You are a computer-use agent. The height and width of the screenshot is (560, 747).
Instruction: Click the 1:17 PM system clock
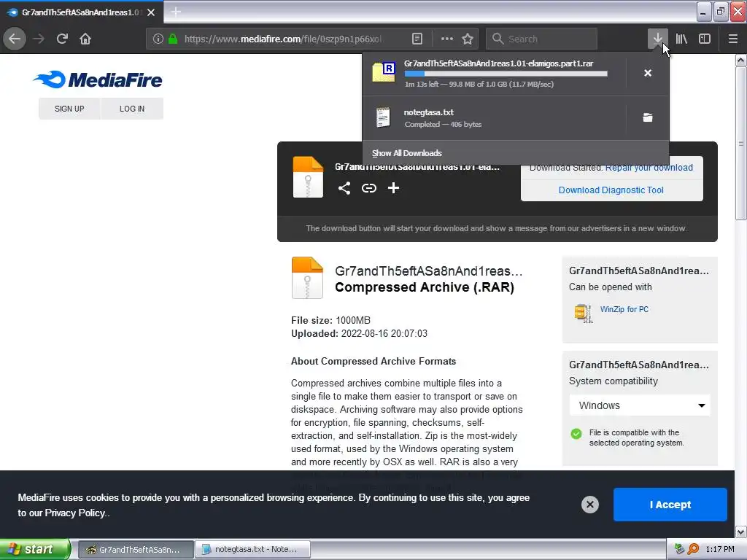pos(720,549)
